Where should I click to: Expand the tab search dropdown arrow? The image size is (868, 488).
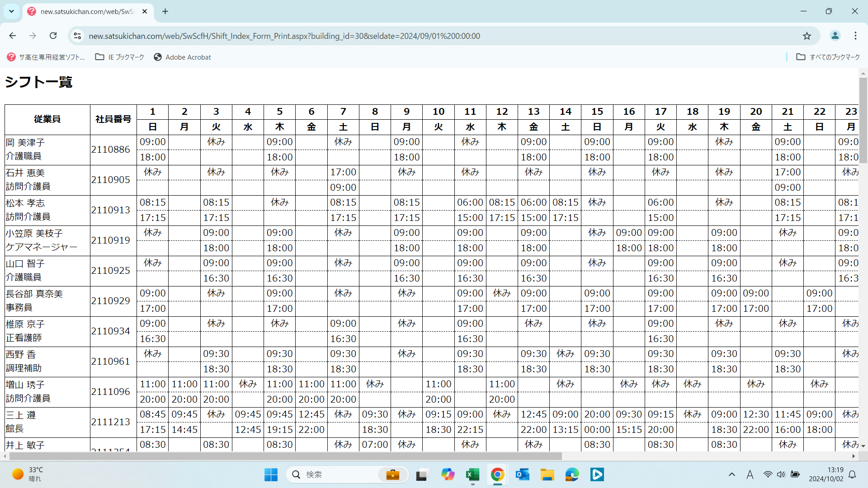pyautogui.click(x=11, y=11)
